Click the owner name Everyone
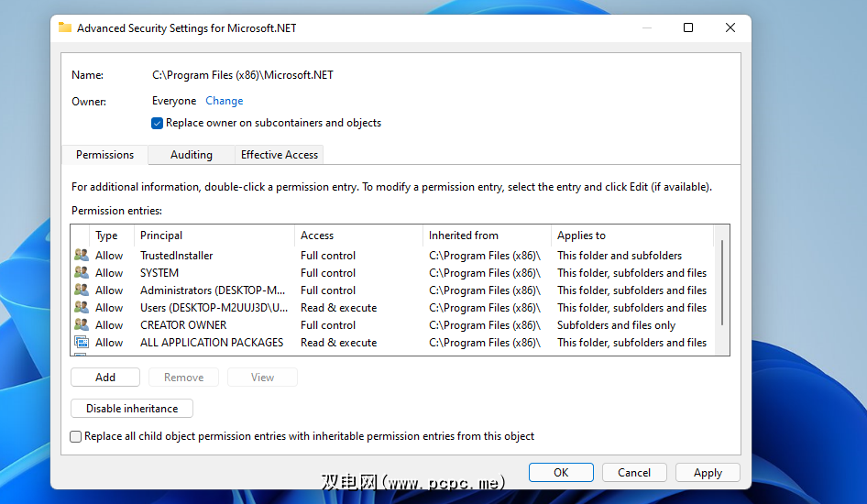 pyautogui.click(x=174, y=101)
